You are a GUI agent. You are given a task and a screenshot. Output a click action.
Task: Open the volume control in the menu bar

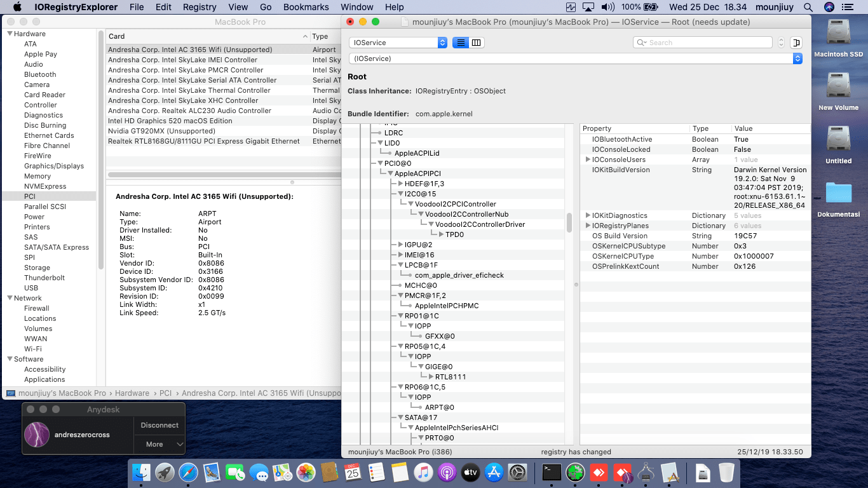[608, 7]
